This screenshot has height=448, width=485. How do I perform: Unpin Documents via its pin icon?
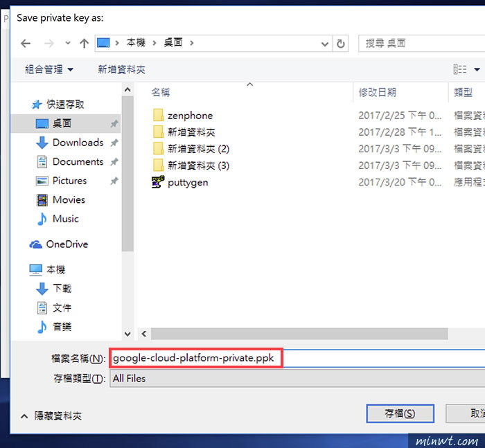(114, 162)
